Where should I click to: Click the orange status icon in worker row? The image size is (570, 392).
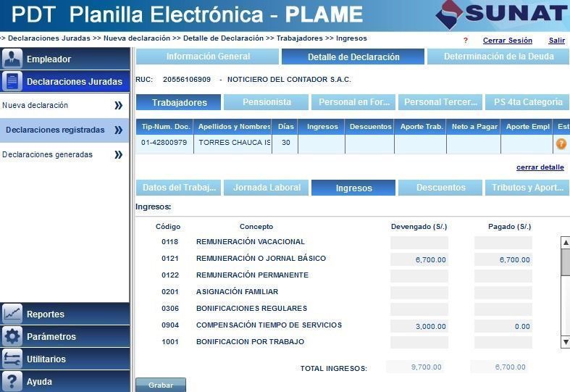point(561,144)
